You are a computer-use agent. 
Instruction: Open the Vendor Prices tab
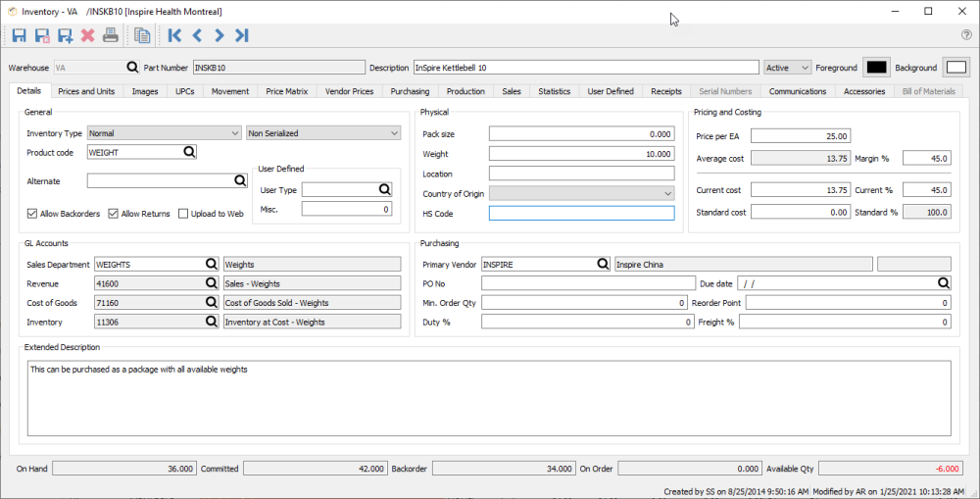(349, 91)
